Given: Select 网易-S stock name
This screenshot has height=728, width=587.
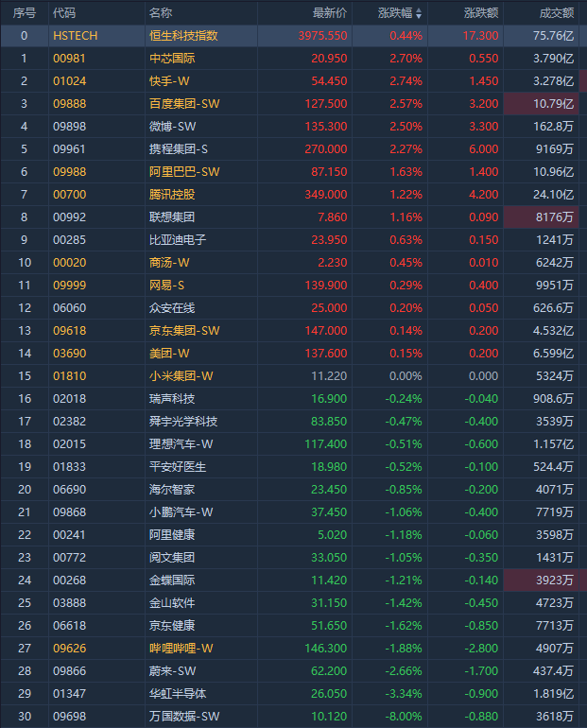Looking at the screenshot, I should (x=166, y=286).
